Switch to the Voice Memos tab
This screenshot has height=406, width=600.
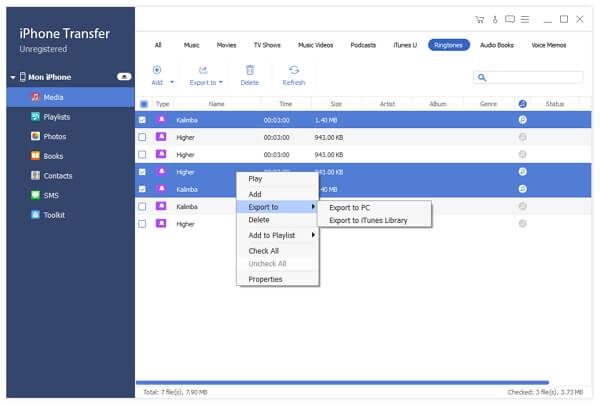[x=549, y=45]
